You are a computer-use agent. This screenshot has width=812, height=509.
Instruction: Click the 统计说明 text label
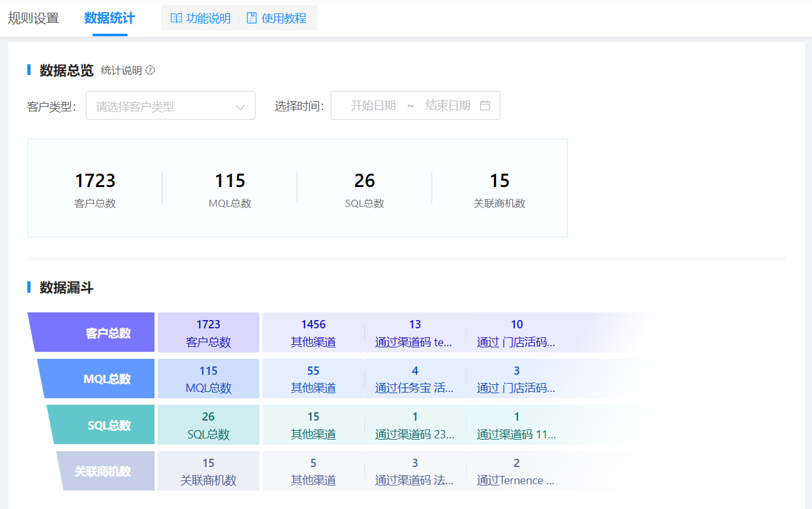point(121,71)
